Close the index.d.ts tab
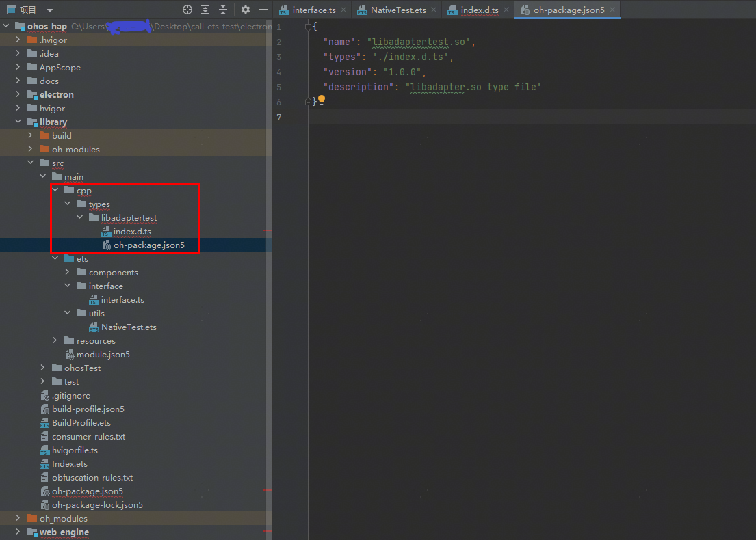 pyautogui.click(x=506, y=10)
